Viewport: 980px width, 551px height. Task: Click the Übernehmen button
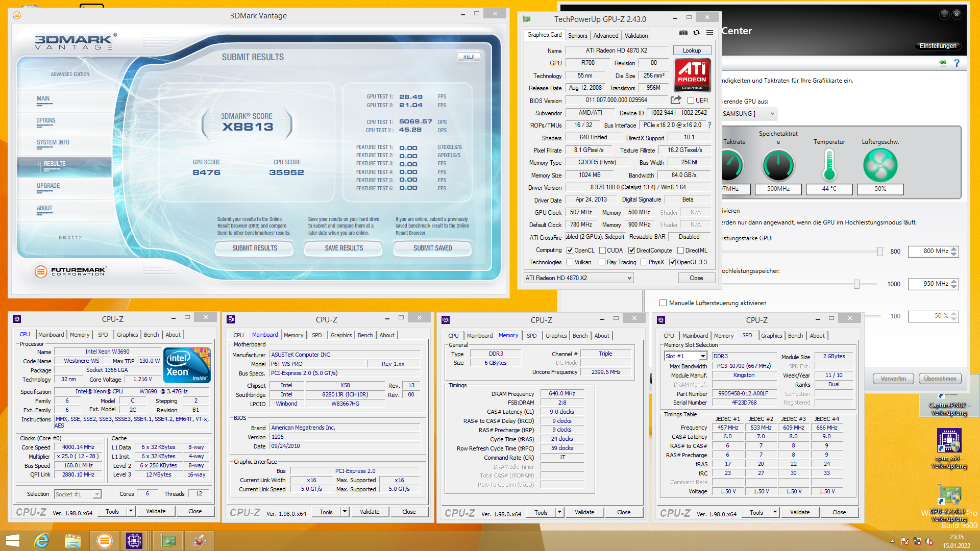940,379
